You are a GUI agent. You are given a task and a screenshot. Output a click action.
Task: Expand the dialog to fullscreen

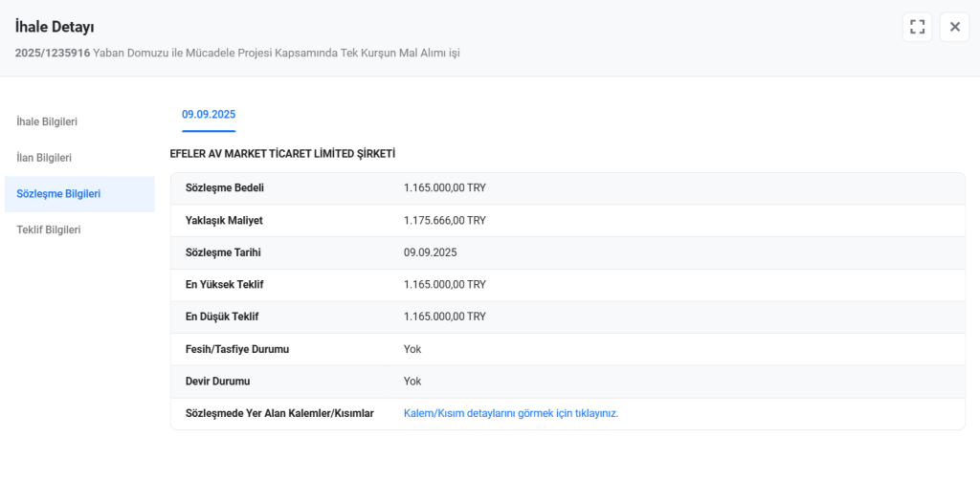click(917, 27)
